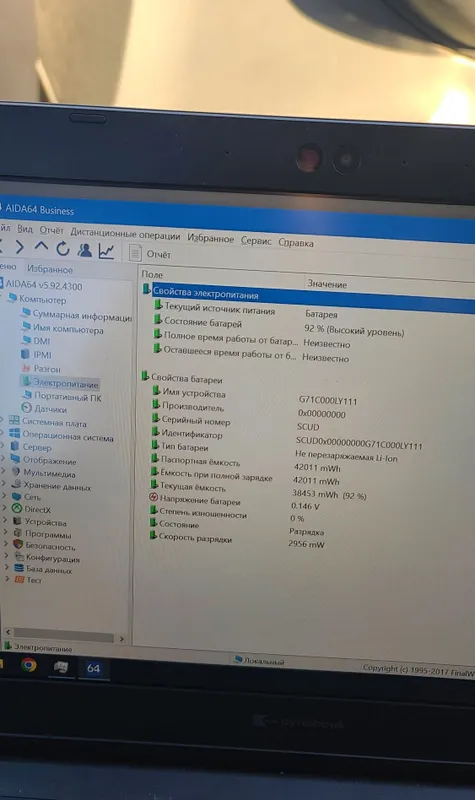Open the user management icon in toolbar
Image resolution: width=475 pixels, height=800 pixels.
click(x=84, y=249)
